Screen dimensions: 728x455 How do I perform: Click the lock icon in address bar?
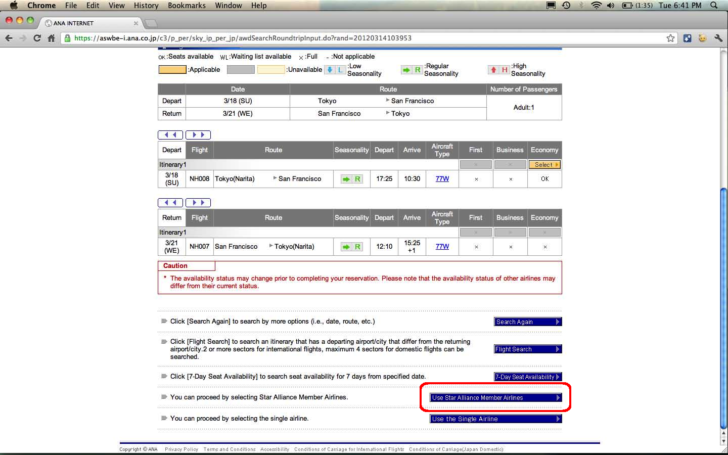coord(68,38)
